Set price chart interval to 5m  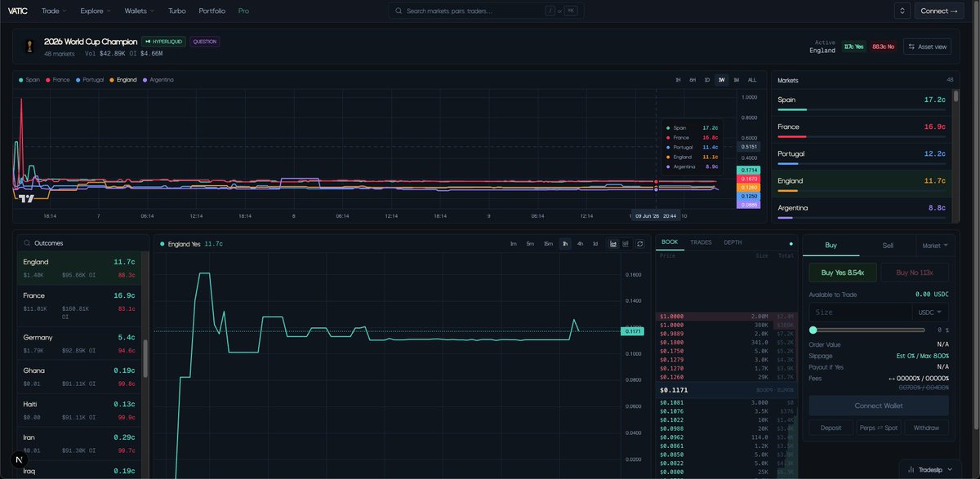click(530, 243)
